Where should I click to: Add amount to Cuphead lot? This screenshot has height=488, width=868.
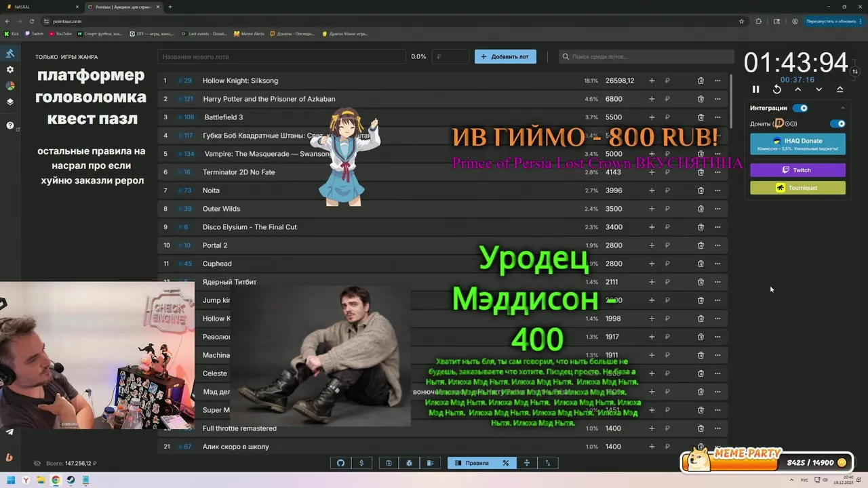652,264
